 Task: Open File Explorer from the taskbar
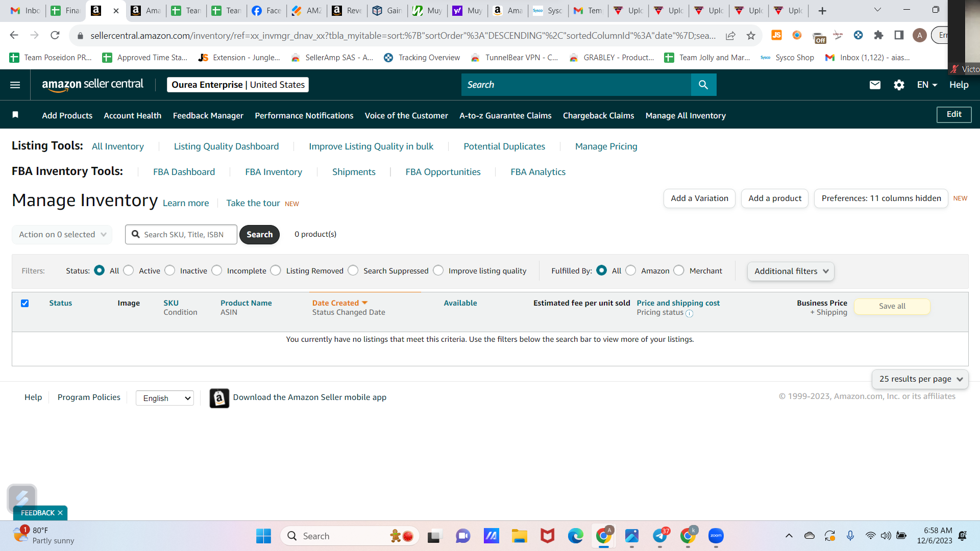coord(520,536)
